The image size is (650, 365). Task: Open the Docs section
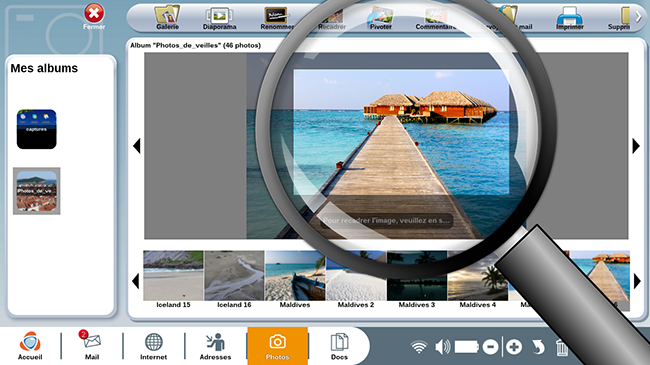pos(339,346)
